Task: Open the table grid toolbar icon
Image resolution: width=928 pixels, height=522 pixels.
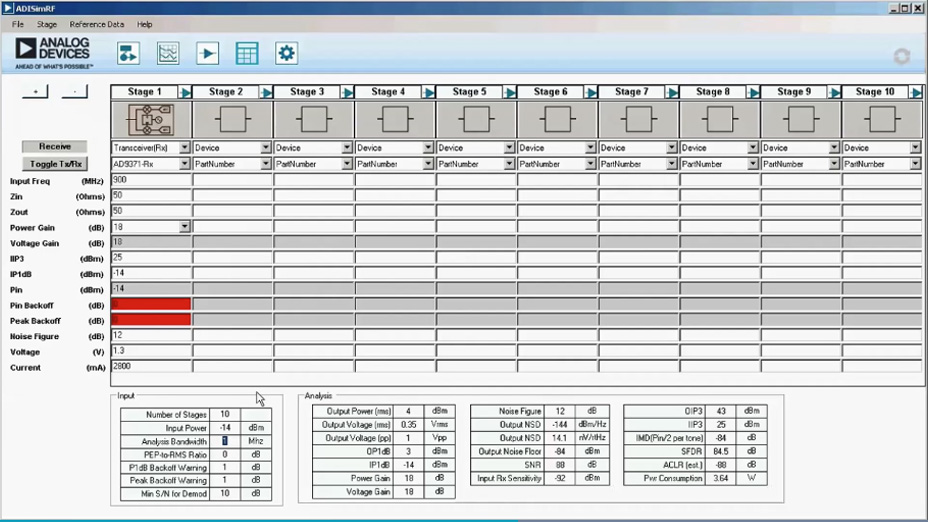Action: click(247, 54)
